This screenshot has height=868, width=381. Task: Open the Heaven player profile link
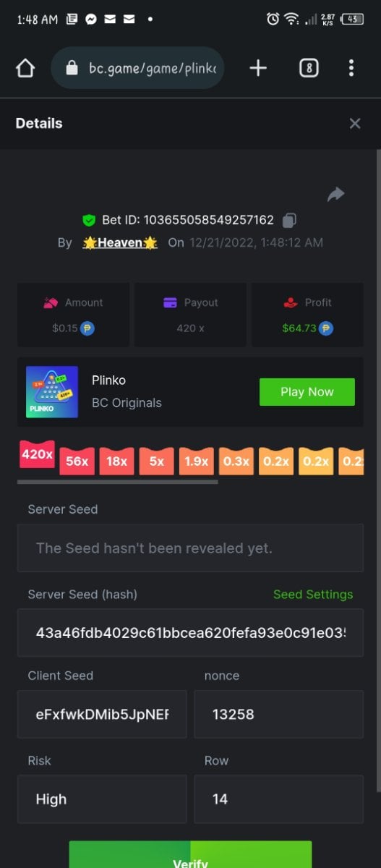pos(120,243)
